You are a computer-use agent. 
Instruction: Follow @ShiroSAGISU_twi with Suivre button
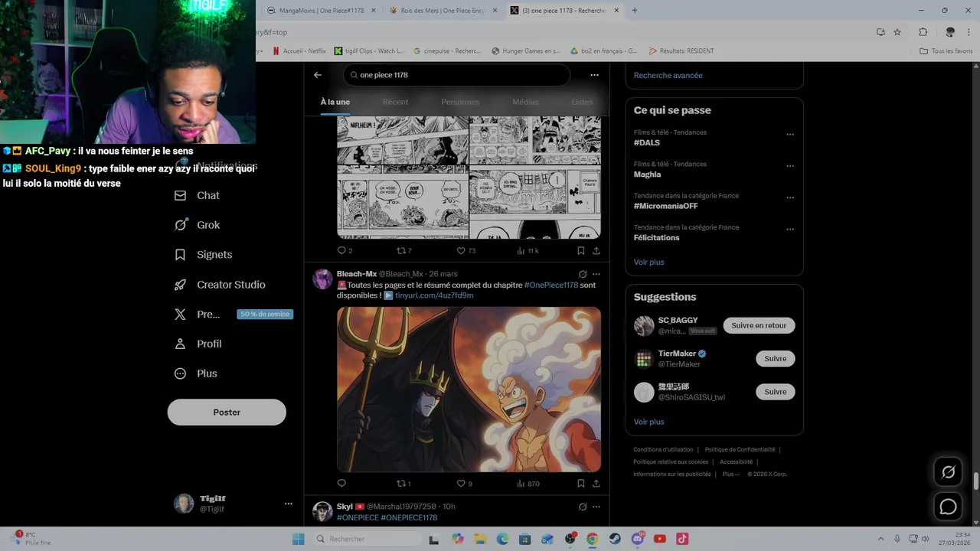[776, 392]
